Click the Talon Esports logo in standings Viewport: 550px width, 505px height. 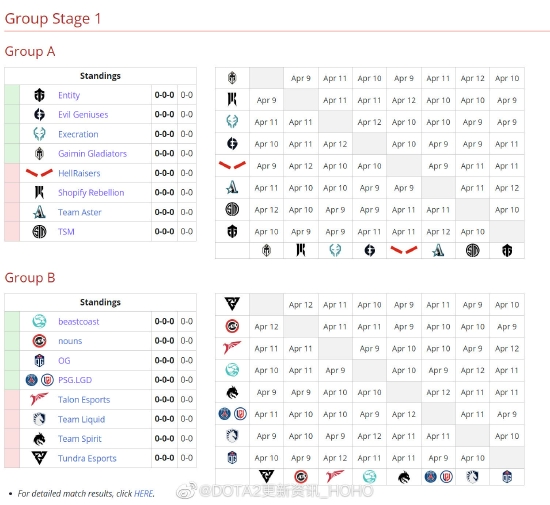coord(39,399)
